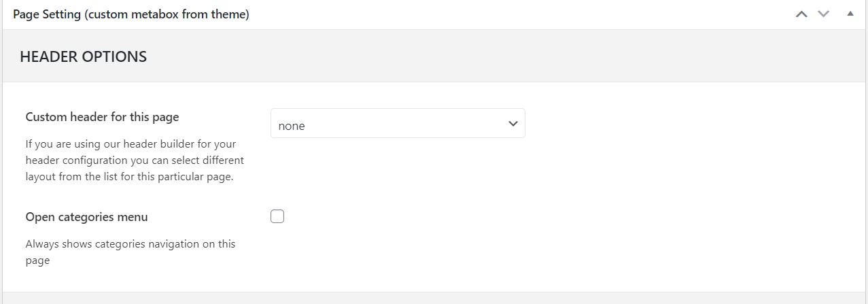Click the blank white area right of the dropdown

(x=680, y=123)
